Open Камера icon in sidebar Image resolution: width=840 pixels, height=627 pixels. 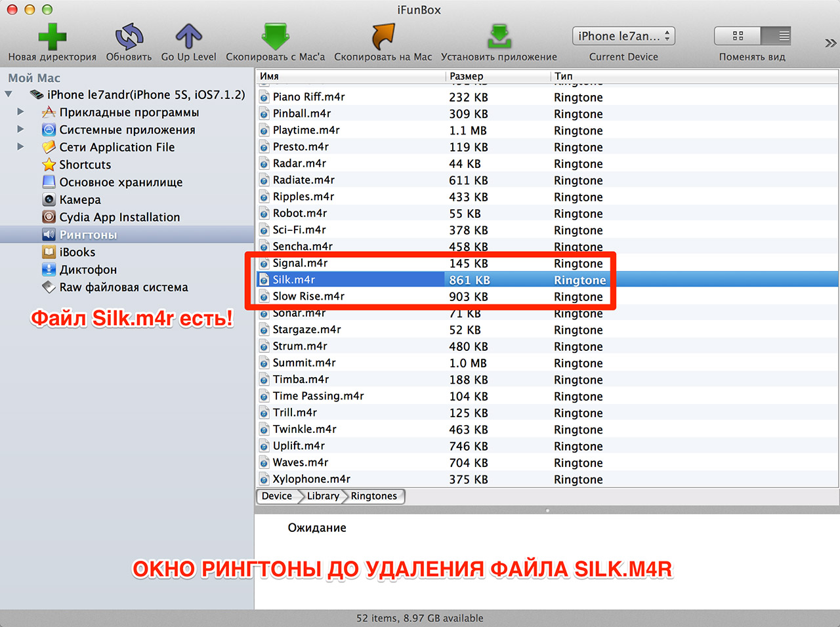(49, 199)
